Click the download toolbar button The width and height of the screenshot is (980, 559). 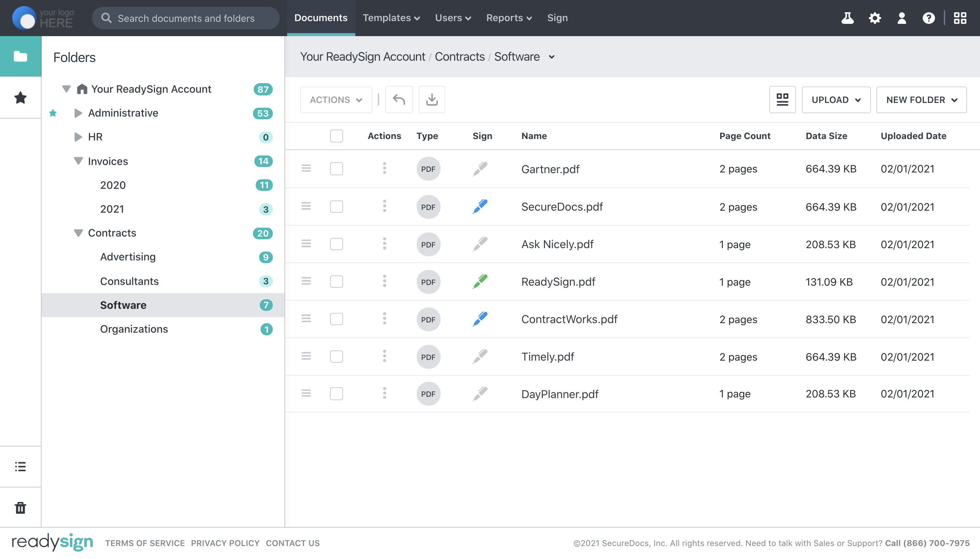[432, 100]
